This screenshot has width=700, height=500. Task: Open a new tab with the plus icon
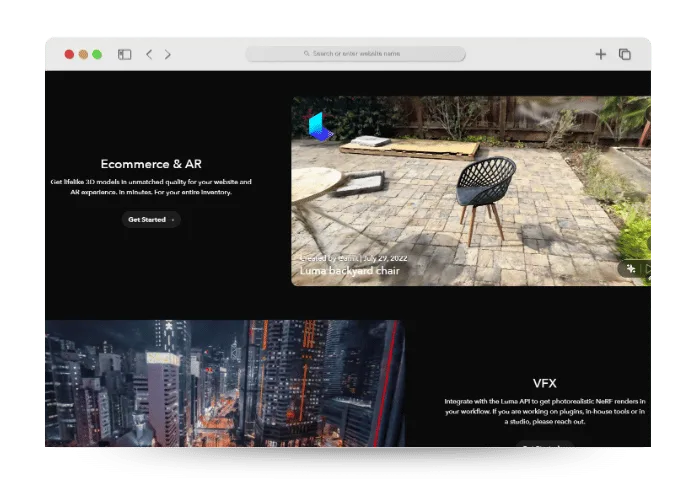pos(600,54)
